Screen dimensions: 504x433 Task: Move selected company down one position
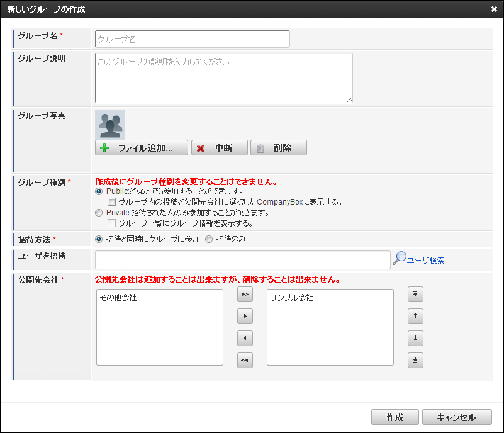415,338
